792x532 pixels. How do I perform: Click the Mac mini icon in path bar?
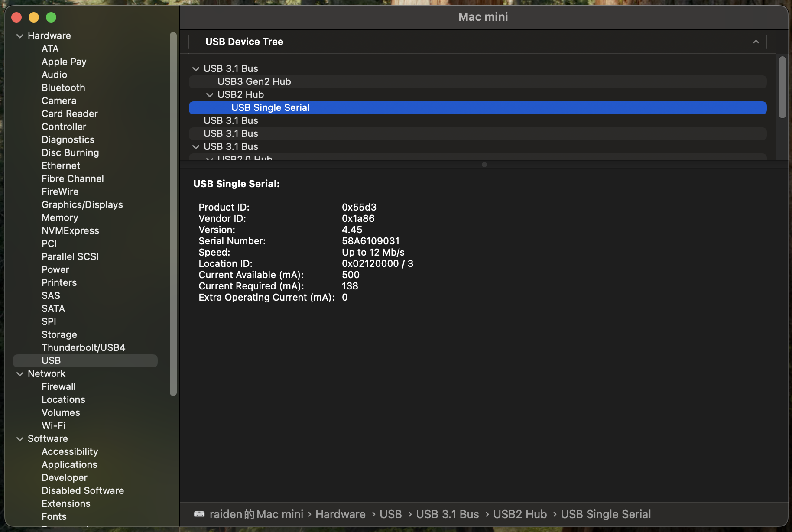pyautogui.click(x=199, y=514)
